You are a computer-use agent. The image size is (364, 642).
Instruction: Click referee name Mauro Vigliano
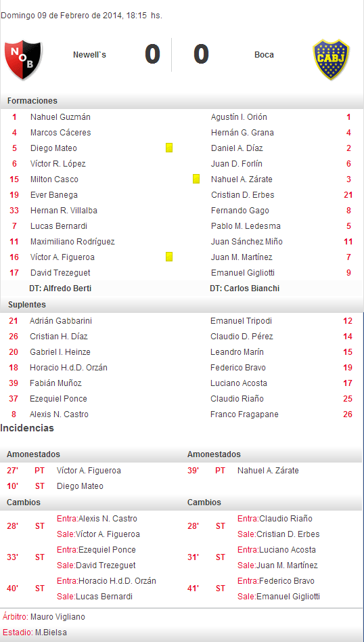tap(58, 617)
